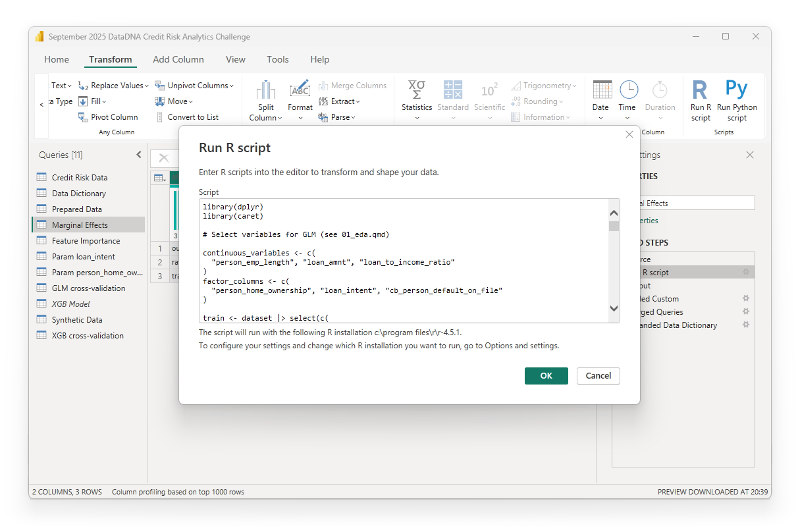Open the Statistics sigma tool
Image resolution: width=798 pixels, height=532 pixels.
[x=416, y=90]
